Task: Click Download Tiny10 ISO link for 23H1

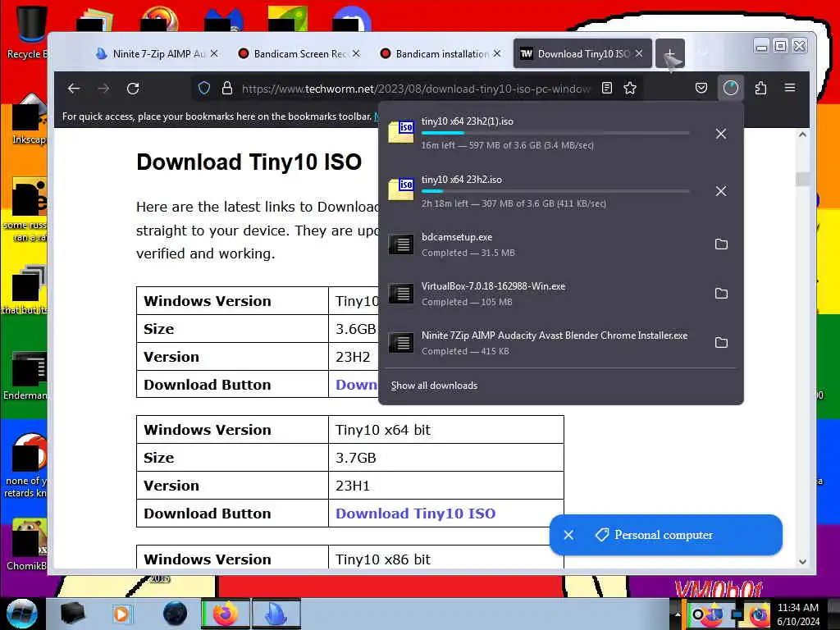Action: [415, 514]
